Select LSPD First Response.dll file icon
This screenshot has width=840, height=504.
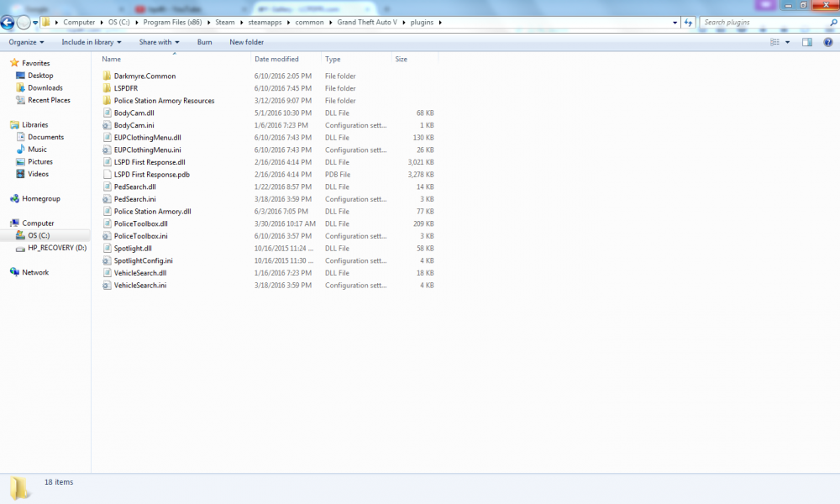tap(107, 162)
